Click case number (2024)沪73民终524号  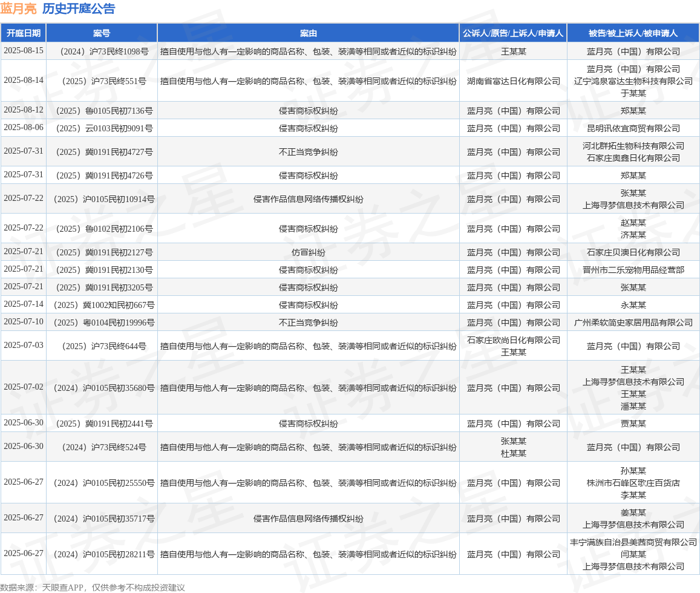[x=101, y=447]
